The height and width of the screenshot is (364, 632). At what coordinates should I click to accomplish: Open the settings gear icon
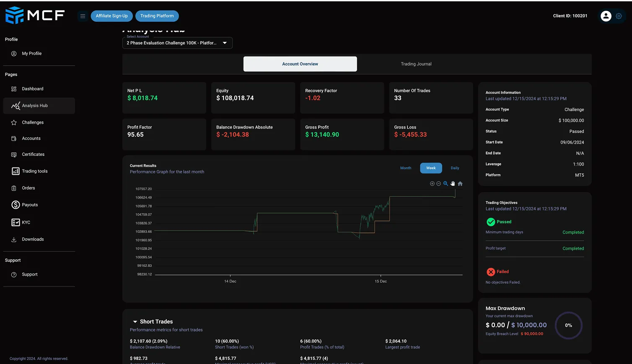tap(619, 16)
